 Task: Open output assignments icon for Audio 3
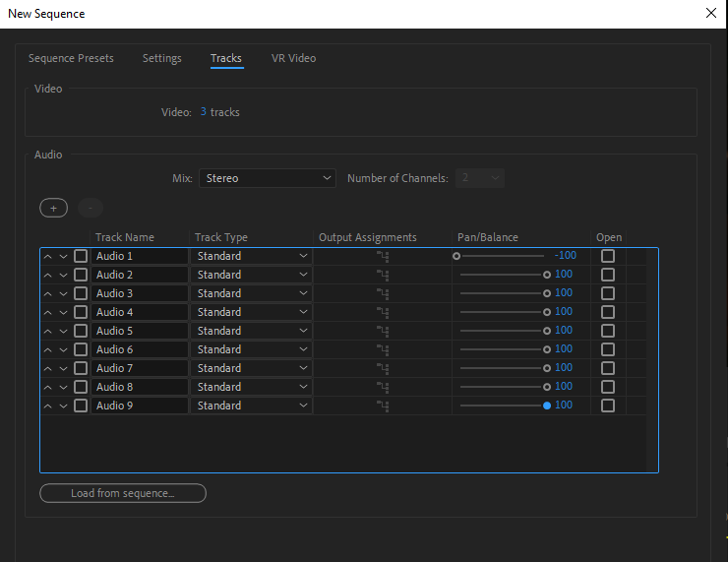383,293
